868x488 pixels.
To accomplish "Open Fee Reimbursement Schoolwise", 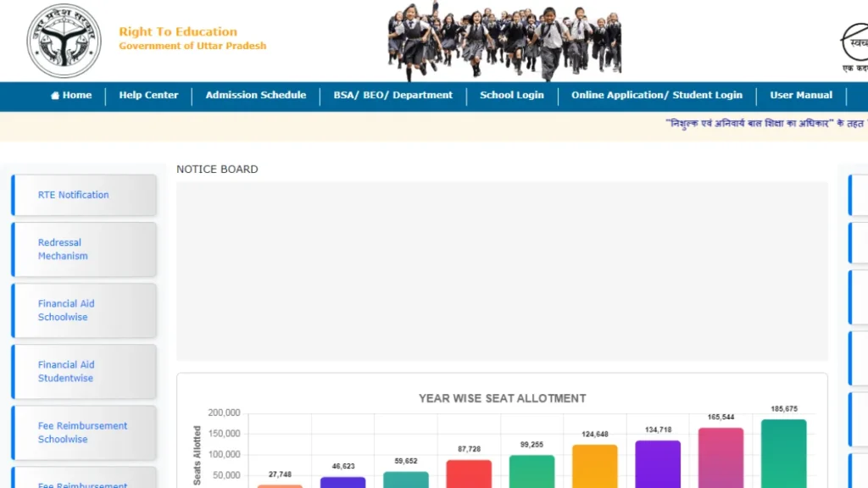I will point(83,432).
